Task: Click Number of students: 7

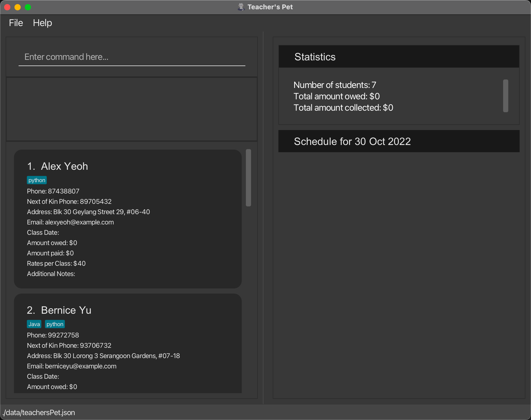Action: [x=335, y=85]
